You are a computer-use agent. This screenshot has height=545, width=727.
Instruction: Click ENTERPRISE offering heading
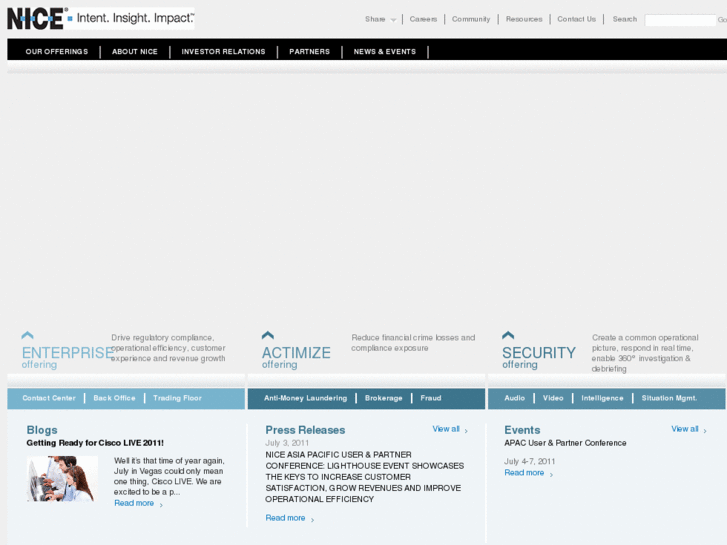pos(68,357)
